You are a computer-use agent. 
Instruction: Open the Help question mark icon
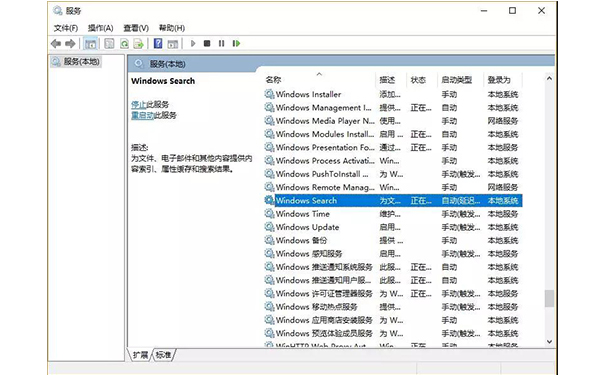click(x=158, y=44)
